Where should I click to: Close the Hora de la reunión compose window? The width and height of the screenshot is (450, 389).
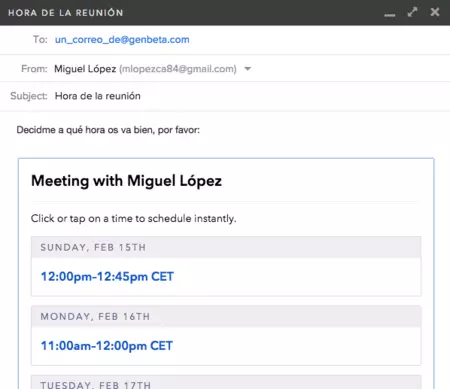pyautogui.click(x=435, y=12)
